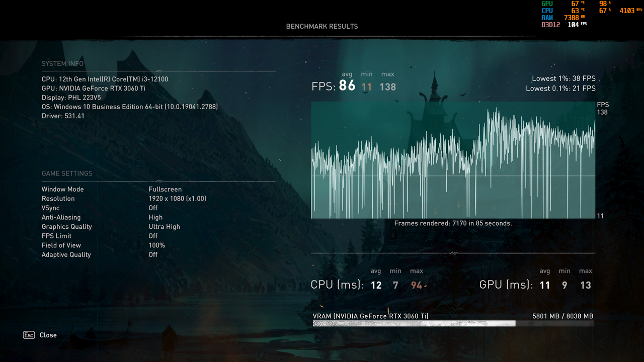The width and height of the screenshot is (644, 362).
Task: Click the Ultra High value
Action: tap(164, 227)
